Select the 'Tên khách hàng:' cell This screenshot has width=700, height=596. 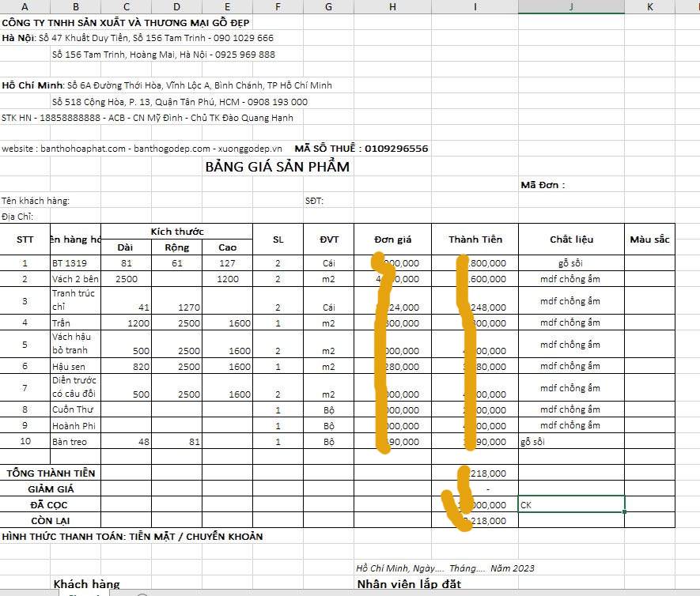click(x=36, y=201)
